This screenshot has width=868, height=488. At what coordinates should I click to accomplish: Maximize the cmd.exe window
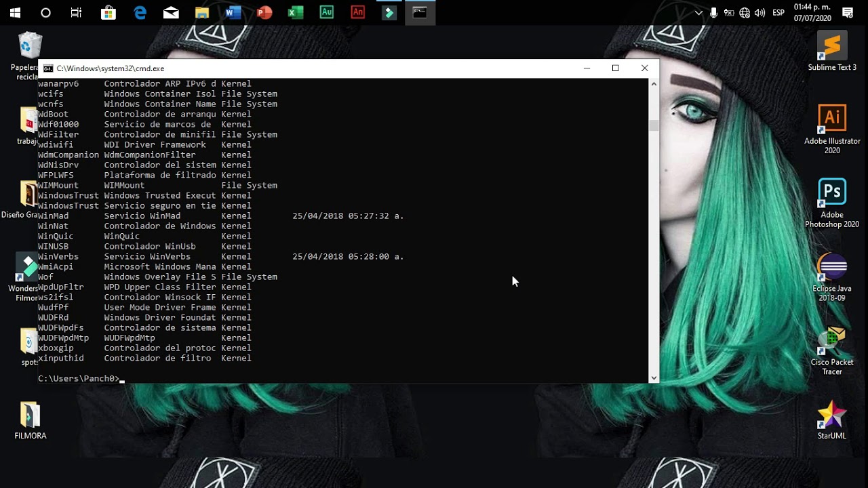pyautogui.click(x=615, y=68)
